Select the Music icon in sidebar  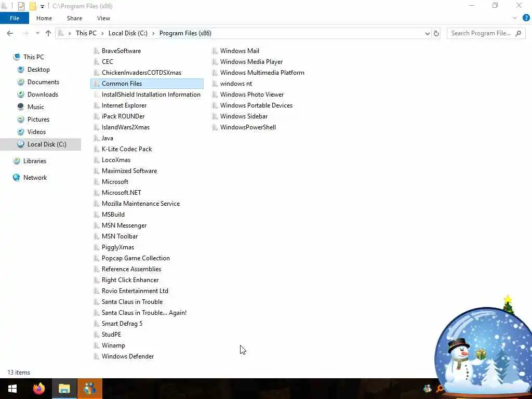point(21,107)
